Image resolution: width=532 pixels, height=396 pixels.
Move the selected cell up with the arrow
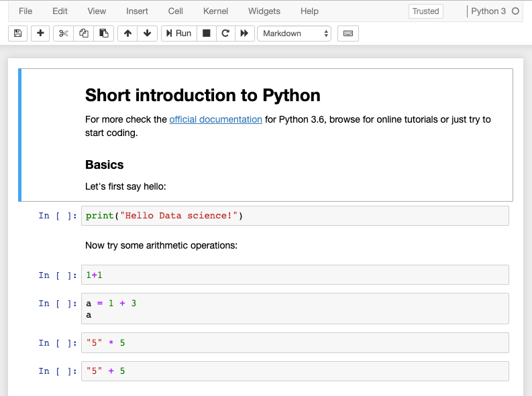(127, 34)
